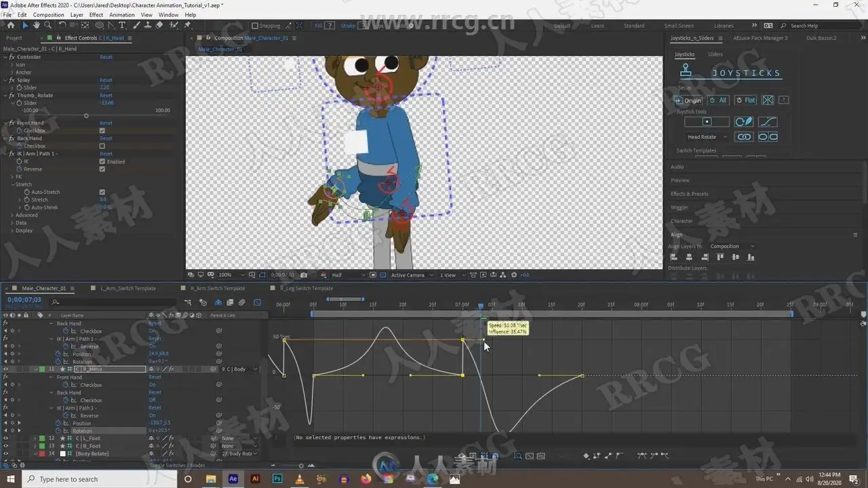Toggle the Reverse checkbox under IK
Screen dimensions: 868x488
click(102, 169)
